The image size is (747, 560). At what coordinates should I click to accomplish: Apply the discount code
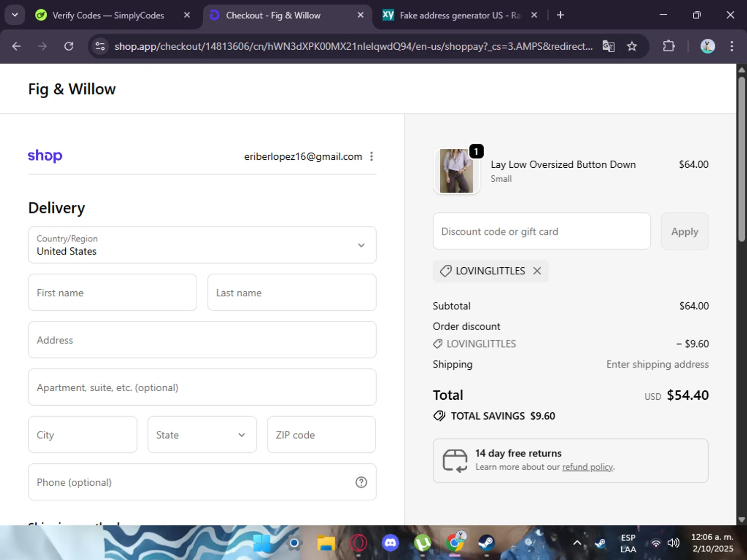[685, 231]
